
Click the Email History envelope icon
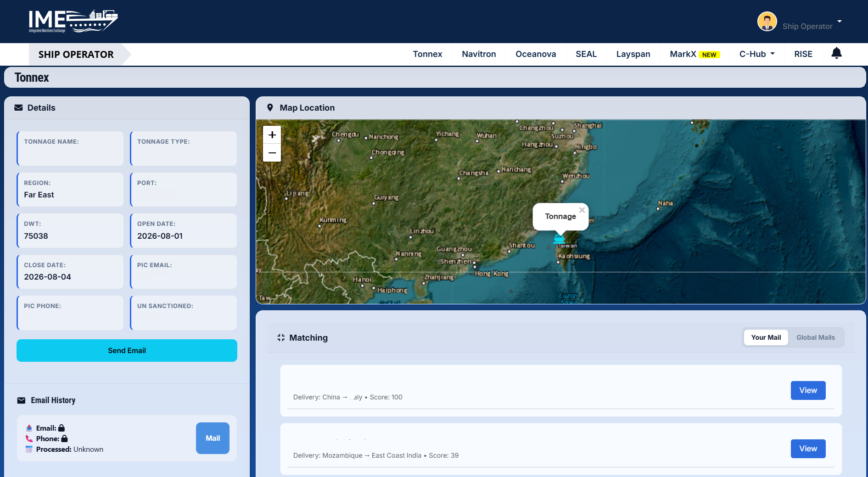[21, 400]
